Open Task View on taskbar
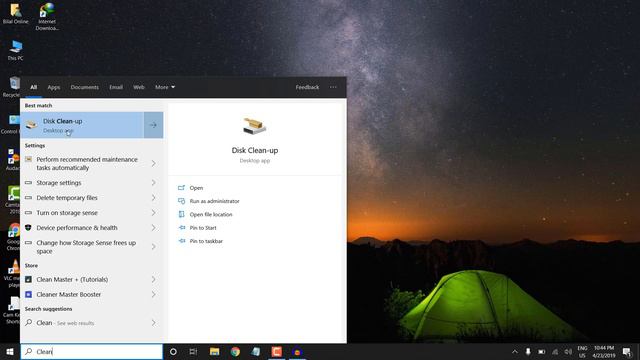The height and width of the screenshot is (360, 640). pyautogui.click(x=193, y=351)
